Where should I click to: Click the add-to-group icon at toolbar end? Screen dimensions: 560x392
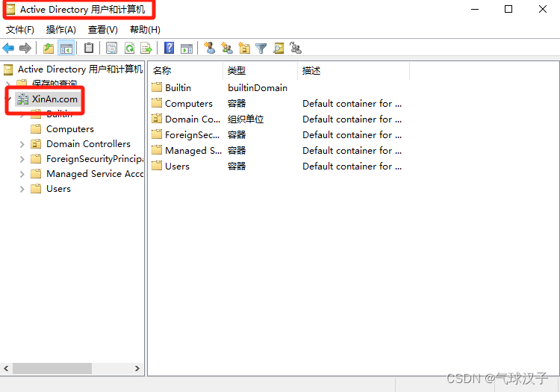pos(296,48)
